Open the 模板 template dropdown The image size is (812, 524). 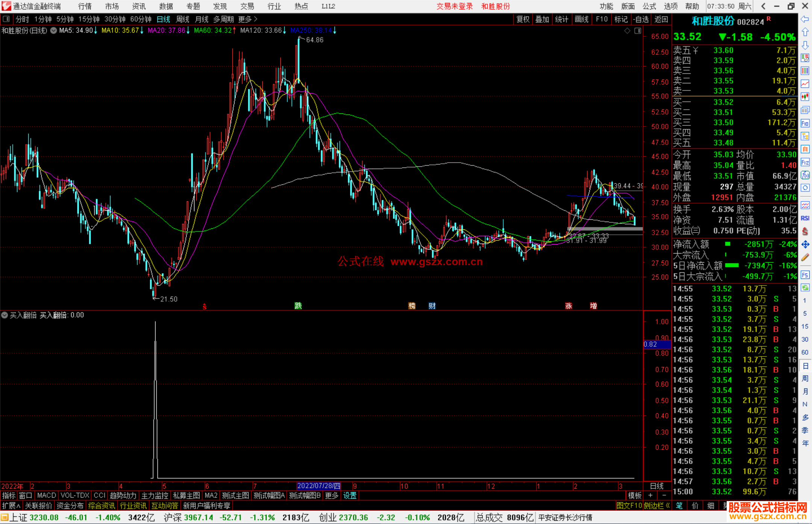[635, 495]
